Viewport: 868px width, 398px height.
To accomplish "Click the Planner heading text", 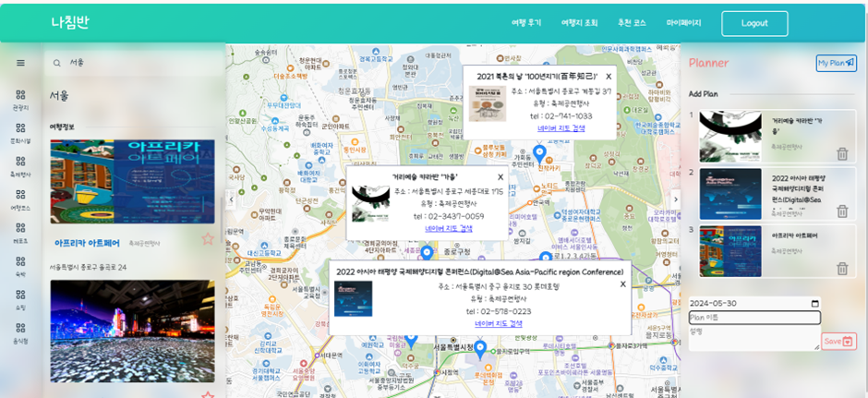I will pyautogui.click(x=708, y=63).
